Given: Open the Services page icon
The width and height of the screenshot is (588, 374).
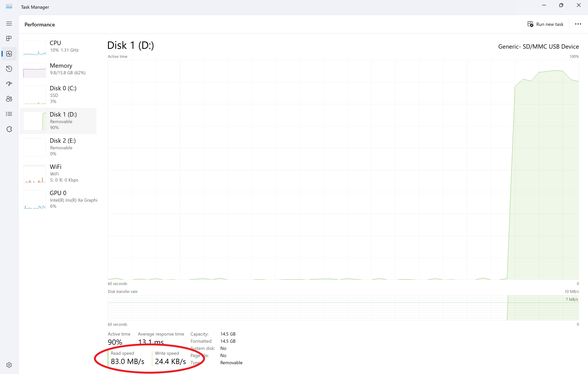Looking at the screenshot, I should pos(9,129).
